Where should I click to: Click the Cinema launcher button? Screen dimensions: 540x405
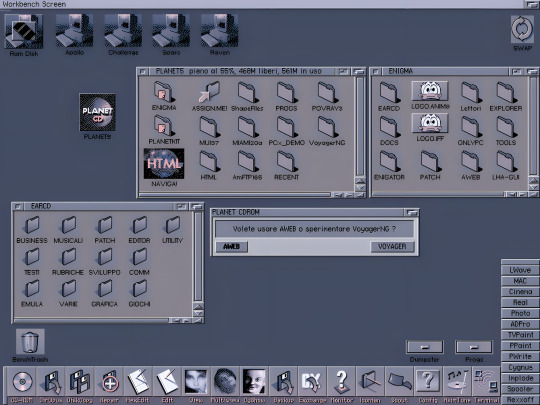[520, 292]
